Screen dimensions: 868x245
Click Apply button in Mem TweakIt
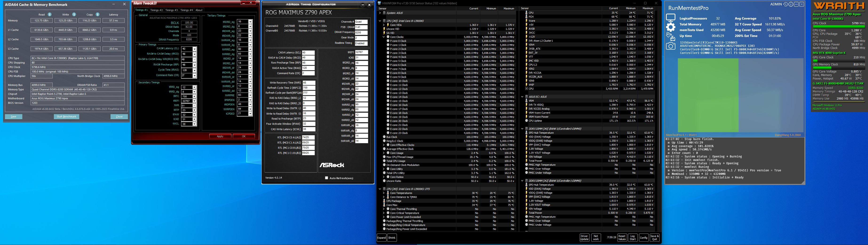coord(220,137)
